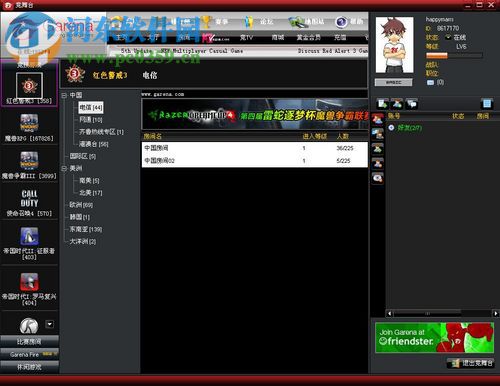
Task: Click the Counter-Strike silhouette game icon
Action: pos(29,326)
